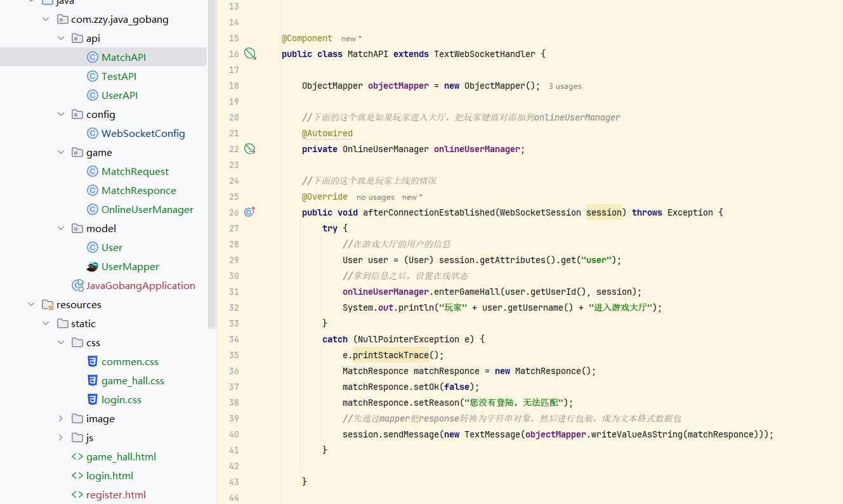Expand the image folder

coord(61,418)
